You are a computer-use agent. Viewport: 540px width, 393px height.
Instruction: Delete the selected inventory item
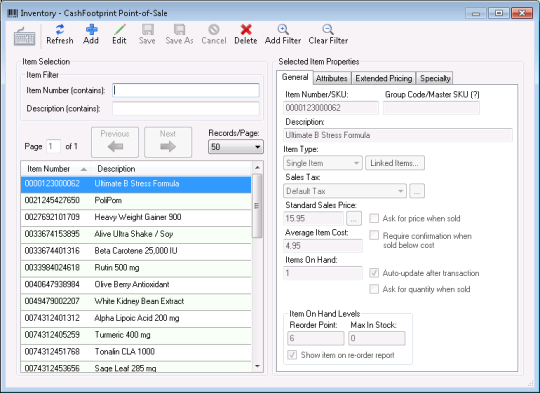pos(246,34)
